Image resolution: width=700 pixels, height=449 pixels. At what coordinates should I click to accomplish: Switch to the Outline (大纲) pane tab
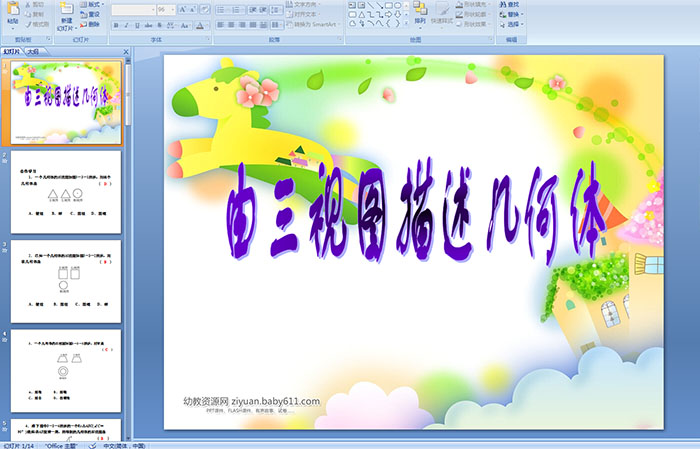(x=33, y=51)
